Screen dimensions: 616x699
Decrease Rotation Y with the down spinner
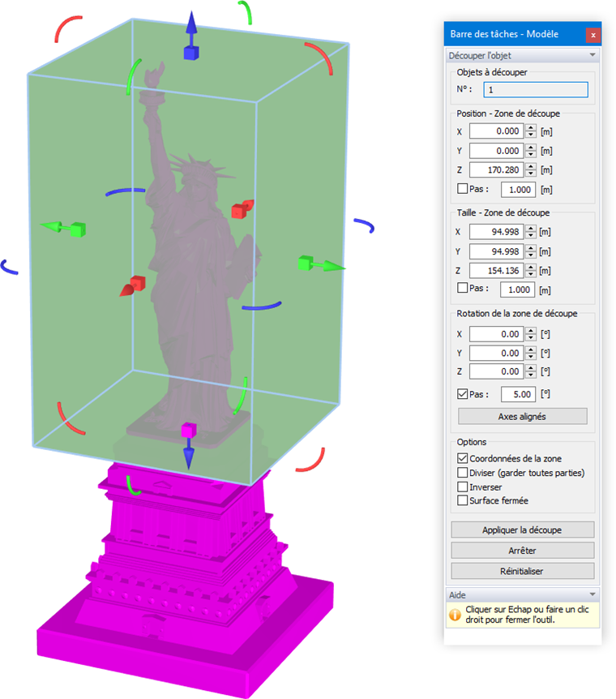point(530,357)
